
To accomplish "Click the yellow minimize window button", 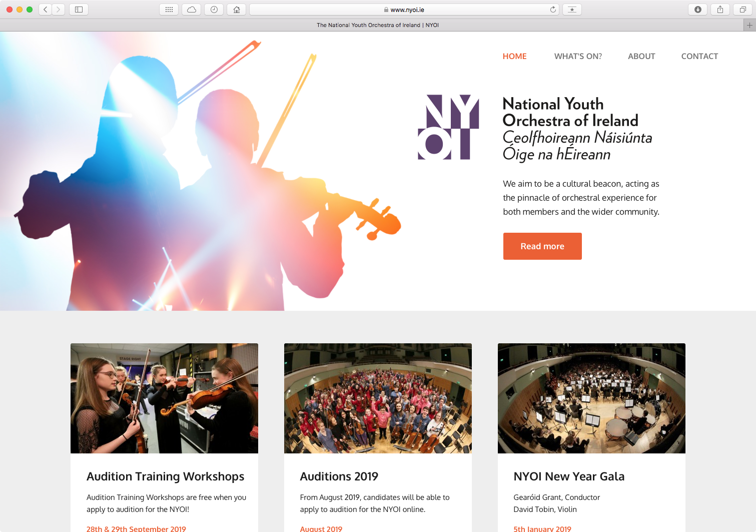I will (x=20, y=10).
